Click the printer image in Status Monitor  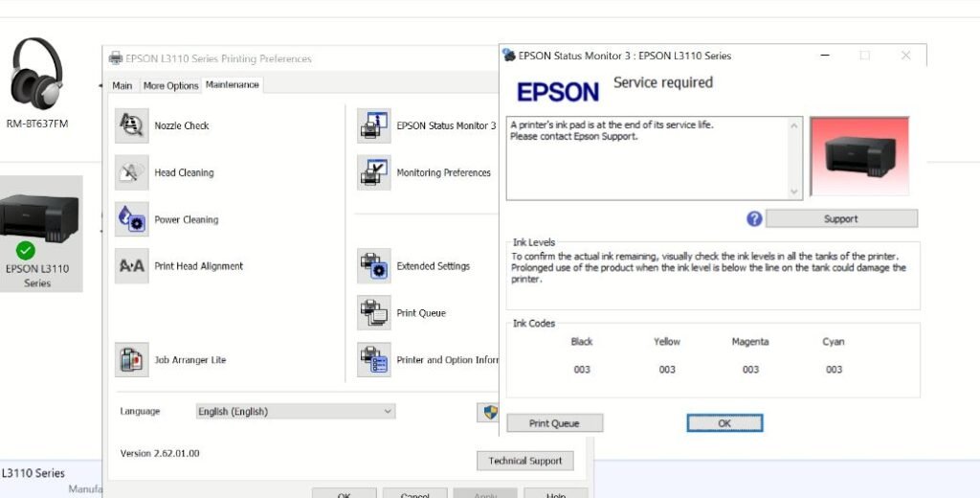click(x=859, y=156)
